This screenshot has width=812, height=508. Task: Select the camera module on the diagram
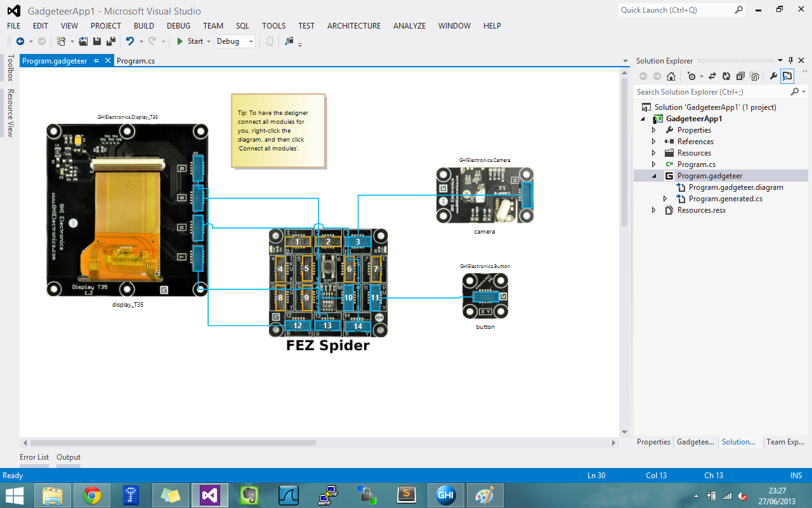[484, 195]
